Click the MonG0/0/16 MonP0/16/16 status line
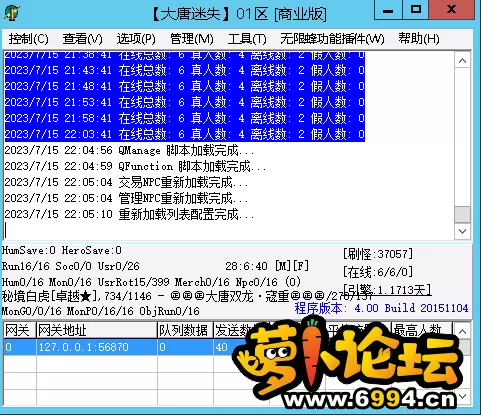Image resolution: width=481 pixels, height=416 pixels. click(101, 311)
